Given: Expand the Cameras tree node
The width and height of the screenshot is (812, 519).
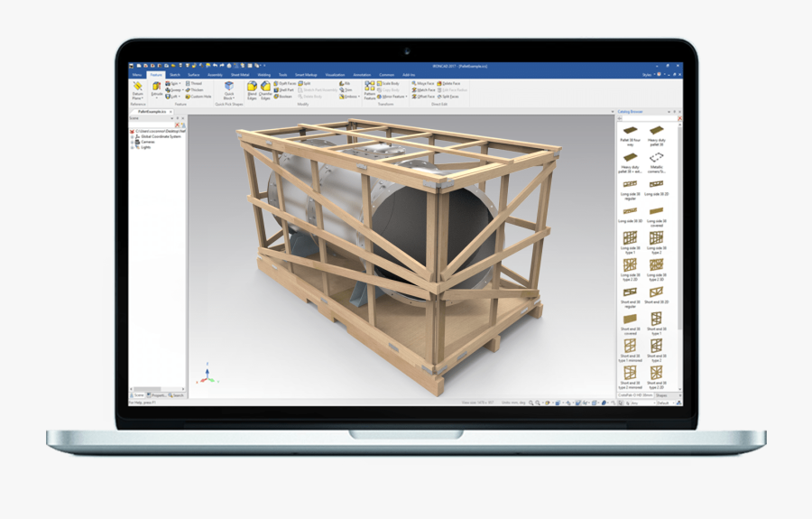Looking at the screenshot, I should 132,142.
